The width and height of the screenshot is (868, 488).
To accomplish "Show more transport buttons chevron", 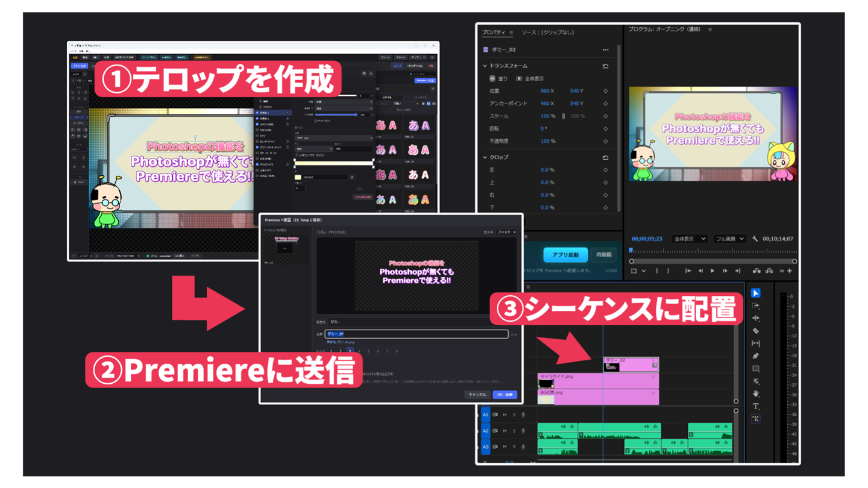I will click(782, 271).
